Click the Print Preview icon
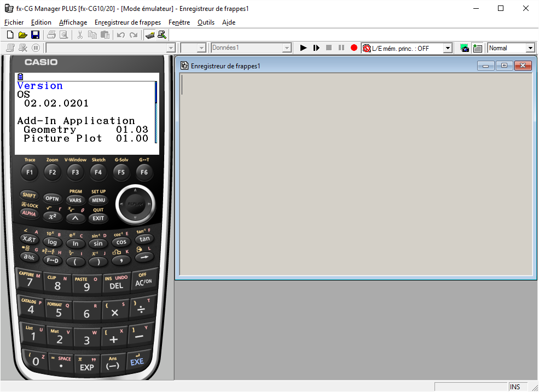Screen dimensions: 539x392 [x=63, y=34]
